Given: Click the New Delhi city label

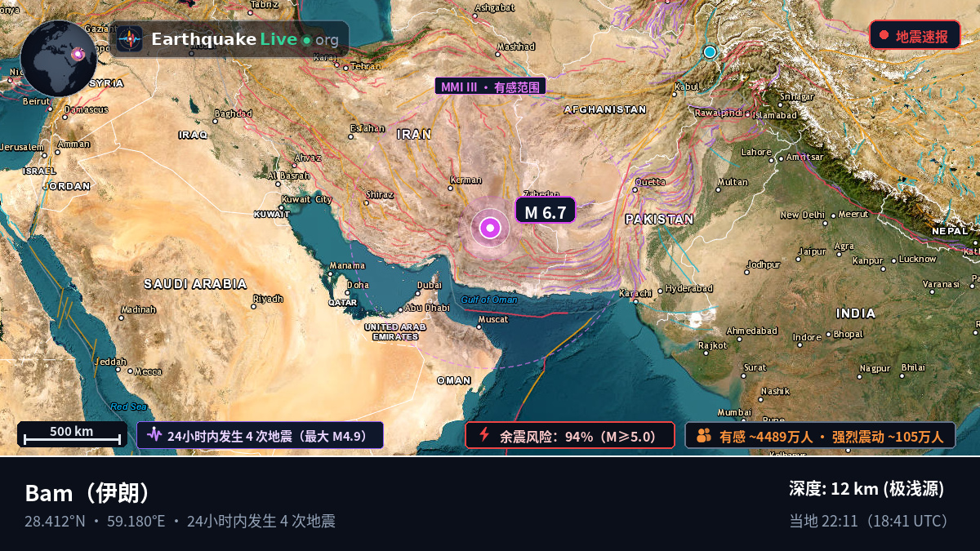Looking at the screenshot, I should pyautogui.click(x=803, y=216).
